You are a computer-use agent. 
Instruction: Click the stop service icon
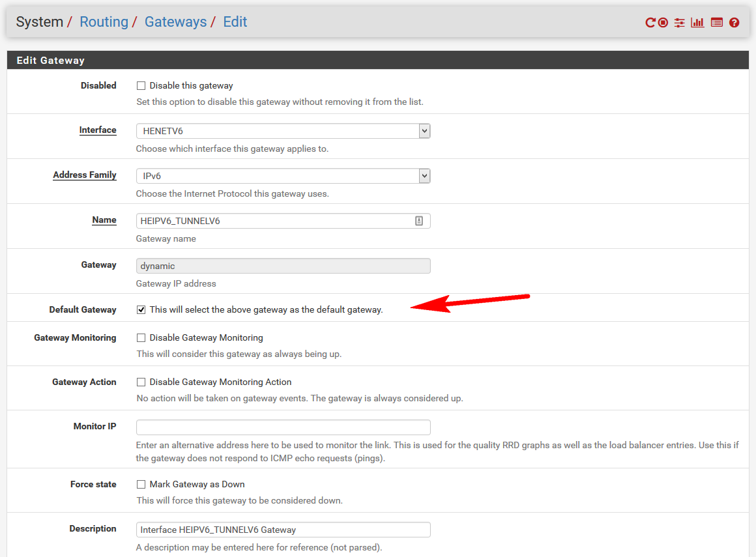[663, 23]
